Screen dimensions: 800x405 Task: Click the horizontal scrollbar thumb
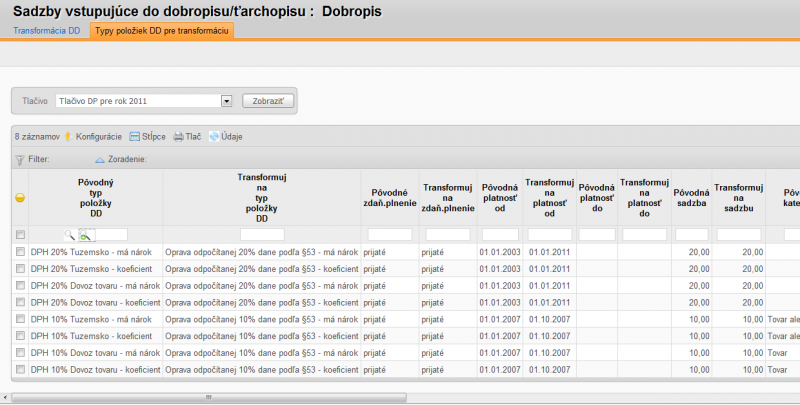tap(209, 397)
